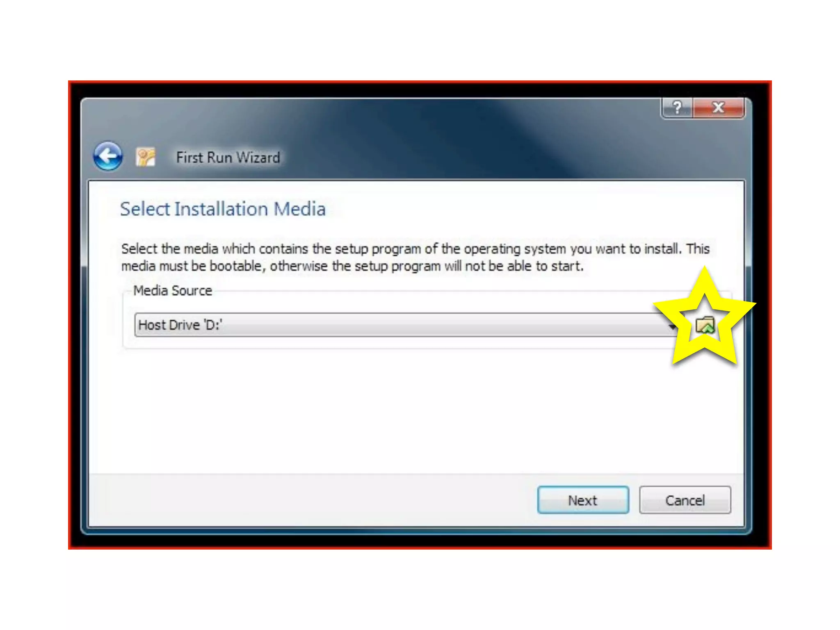This screenshot has width=840, height=630.
Task: Click the First Run Wizard title icon
Action: point(146,157)
